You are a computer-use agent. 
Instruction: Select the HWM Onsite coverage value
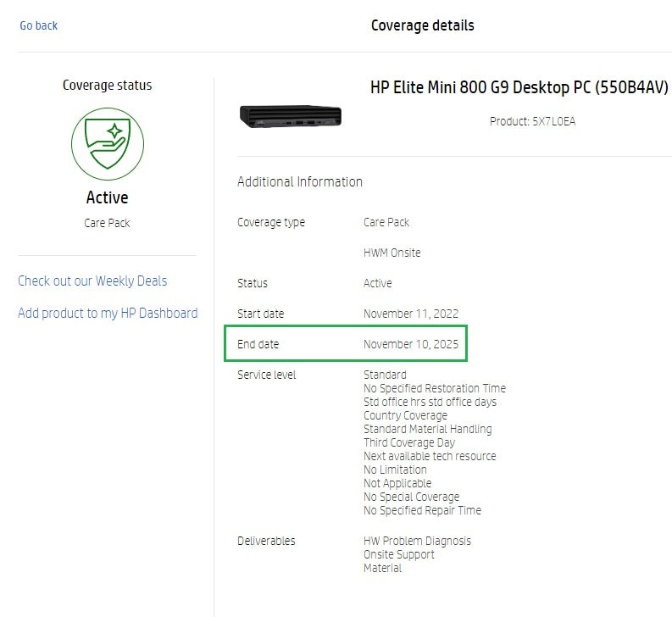coord(392,253)
